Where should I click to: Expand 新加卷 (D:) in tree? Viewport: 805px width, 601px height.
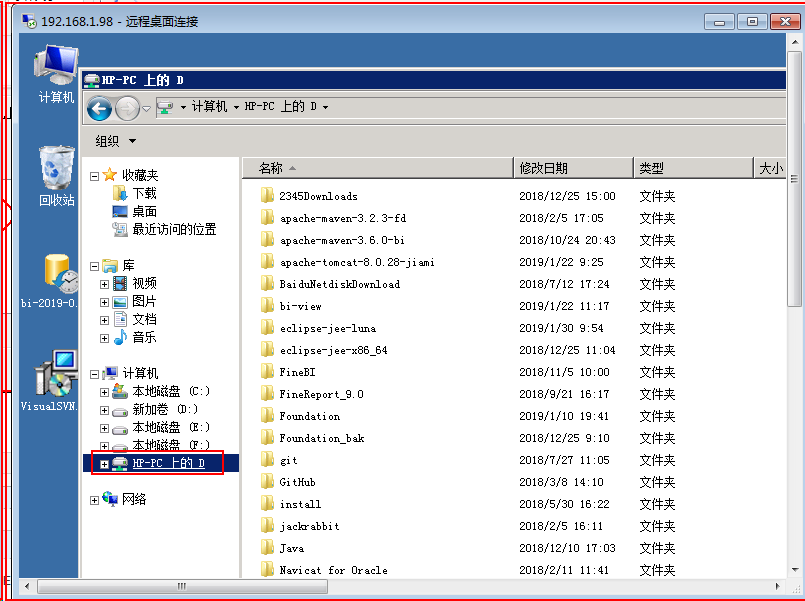point(104,410)
